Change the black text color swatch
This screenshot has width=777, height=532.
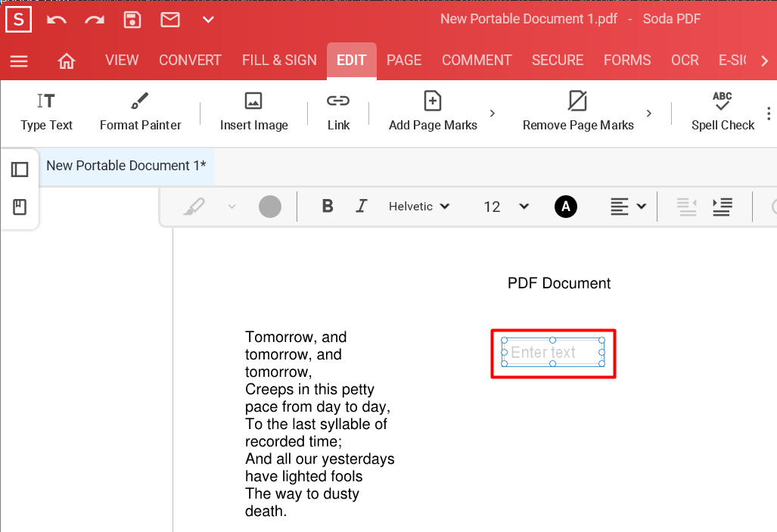(565, 207)
